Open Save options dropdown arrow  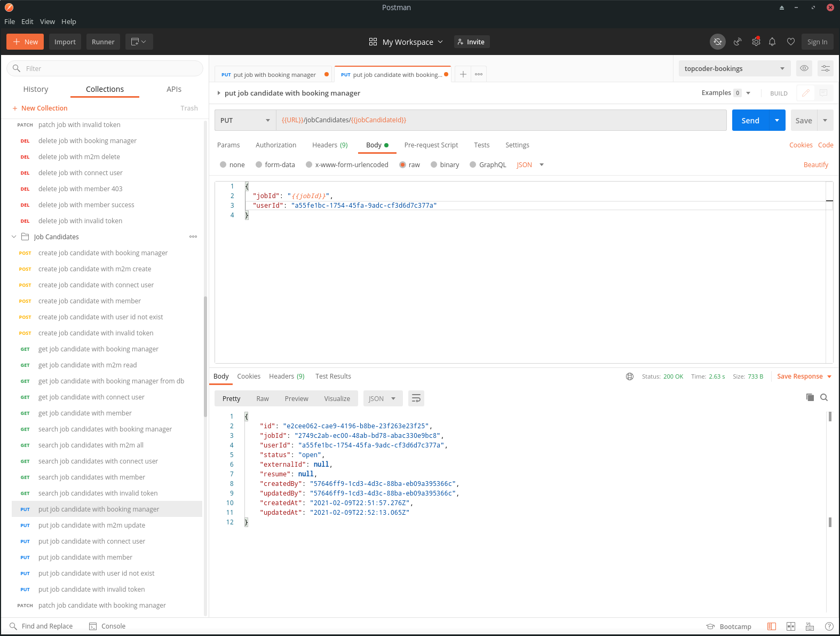click(825, 120)
